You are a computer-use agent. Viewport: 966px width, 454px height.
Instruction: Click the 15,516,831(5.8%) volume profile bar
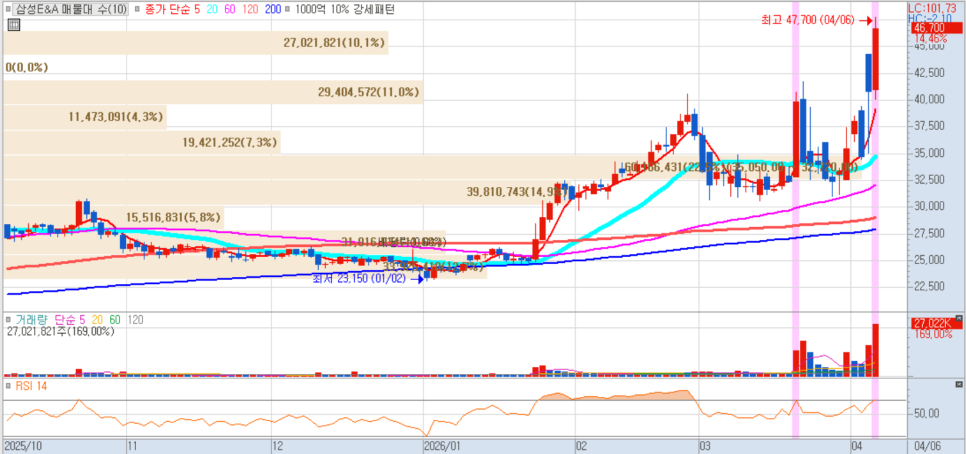coord(113,217)
